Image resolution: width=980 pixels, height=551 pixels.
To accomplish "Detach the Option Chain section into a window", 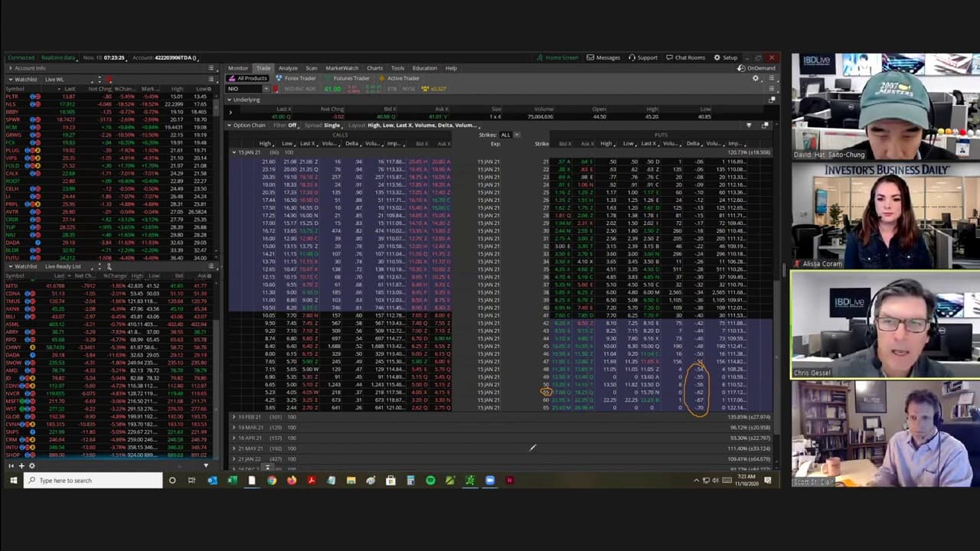I will [765, 125].
